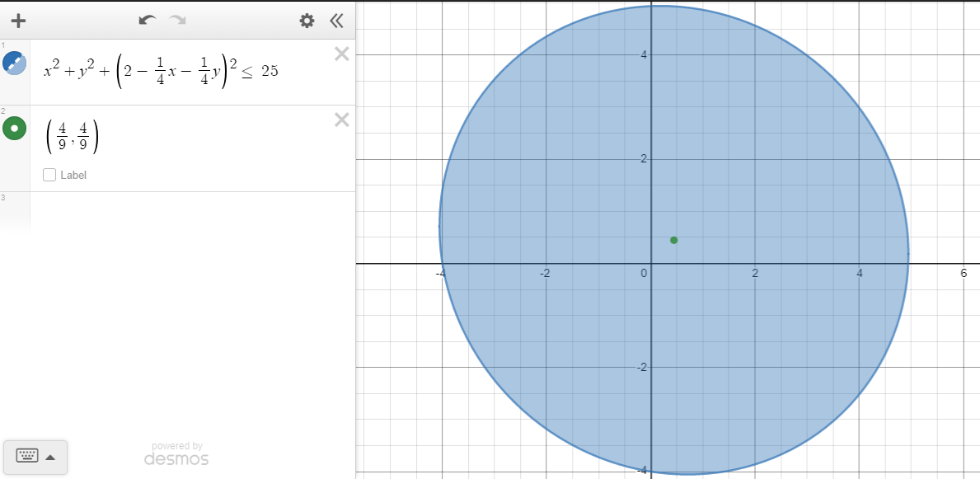Enable the Label checkbox
Viewport: 980px width, 479px height.
(49, 175)
